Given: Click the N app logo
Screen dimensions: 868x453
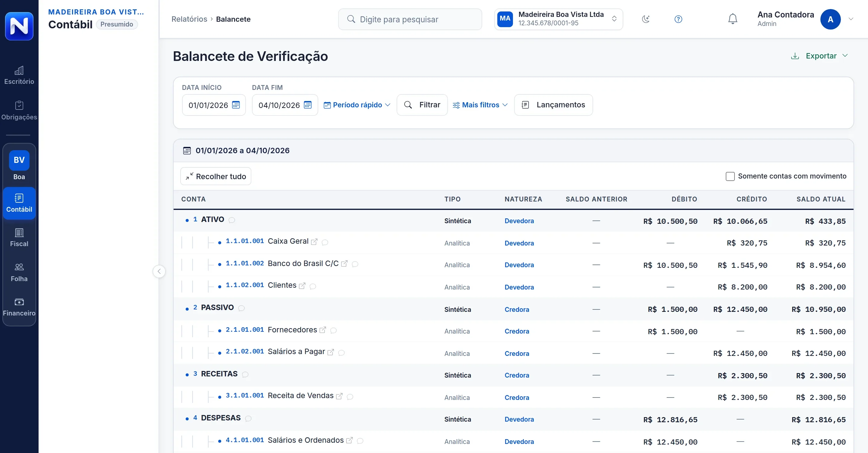Looking at the screenshot, I should point(19,26).
